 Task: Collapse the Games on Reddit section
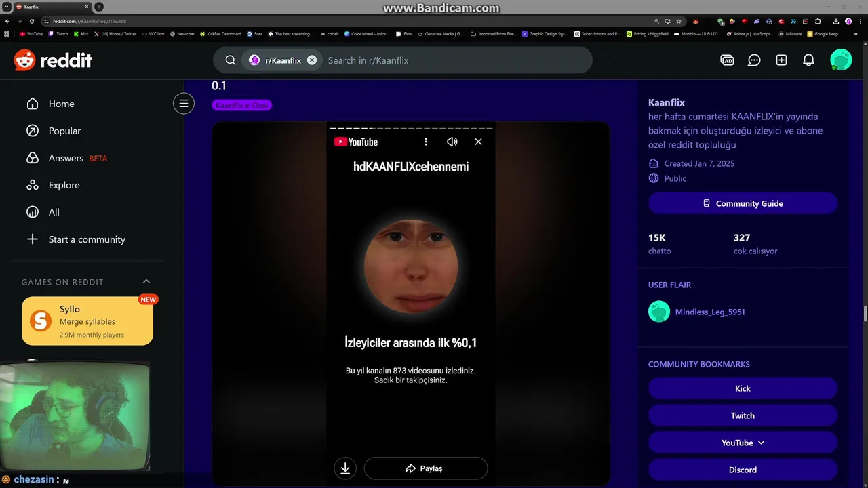(x=146, y=282)
